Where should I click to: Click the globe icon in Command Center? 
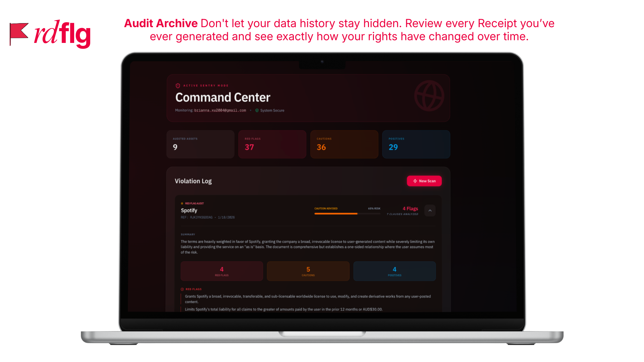[x=429, y=96]
